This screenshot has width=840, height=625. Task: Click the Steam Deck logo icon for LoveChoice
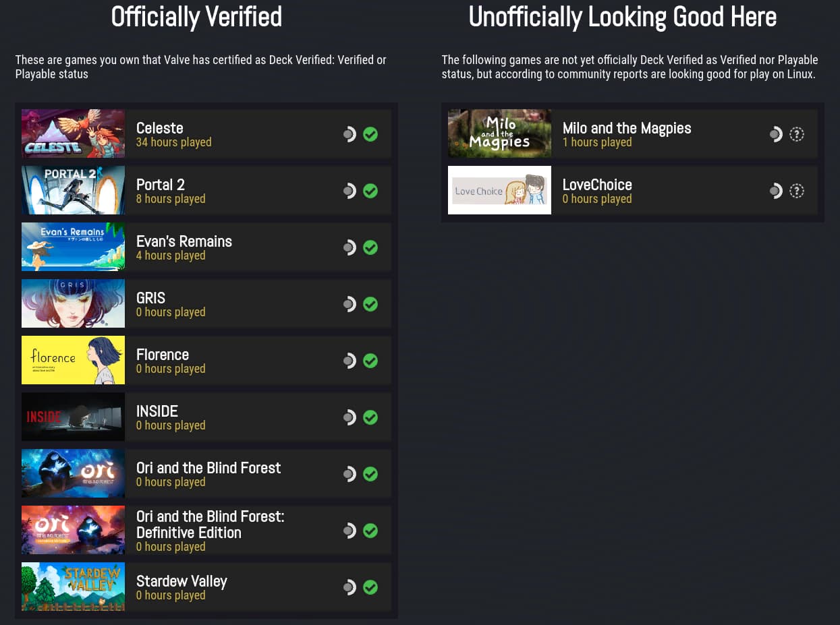775,191
